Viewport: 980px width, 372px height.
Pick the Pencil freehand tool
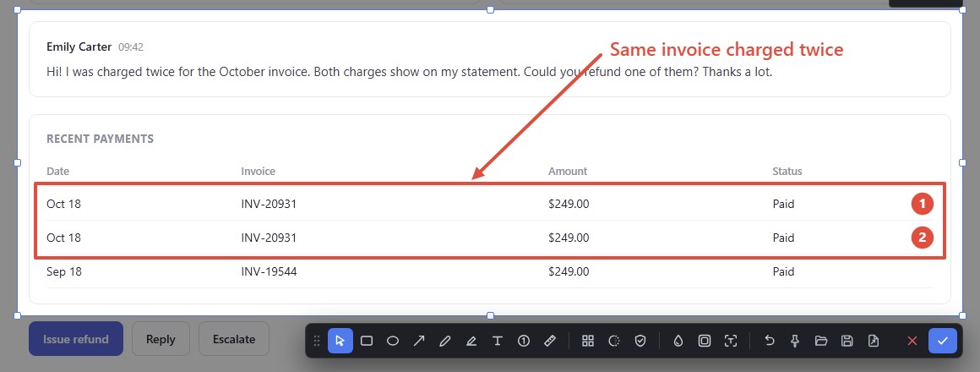pos(445,341)
